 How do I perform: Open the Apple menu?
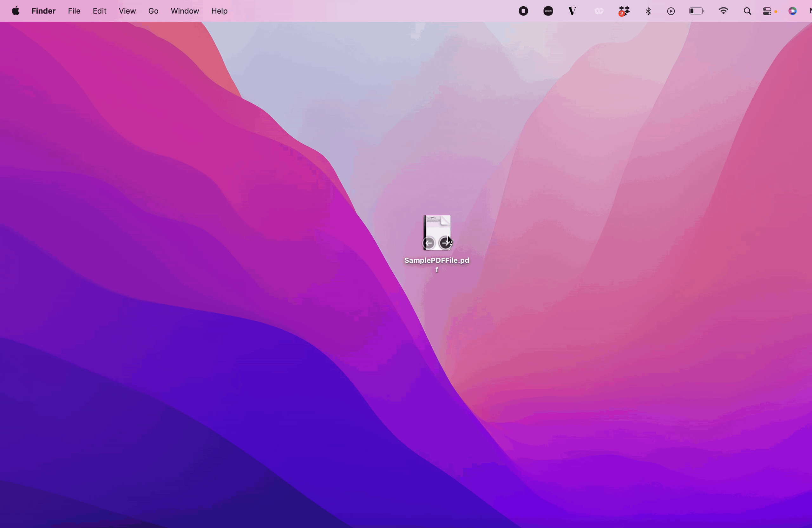pyautogui.click(x=16, y=11)
